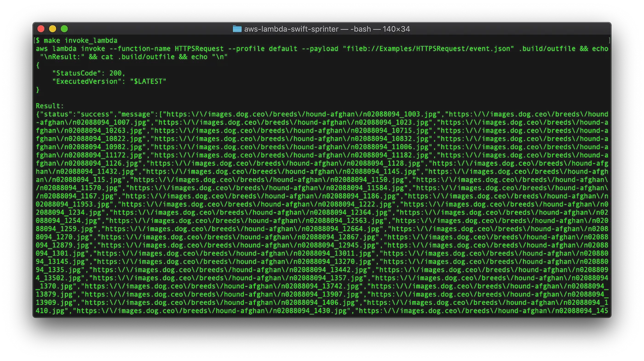
Task: Minimize the terminal with the yellow button
Action: tap(52, 29)
